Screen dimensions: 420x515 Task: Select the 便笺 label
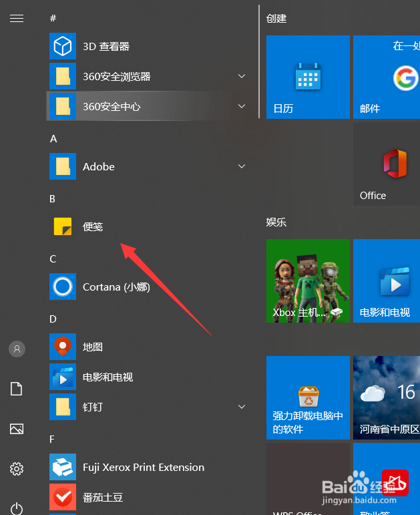pos(93,226)
